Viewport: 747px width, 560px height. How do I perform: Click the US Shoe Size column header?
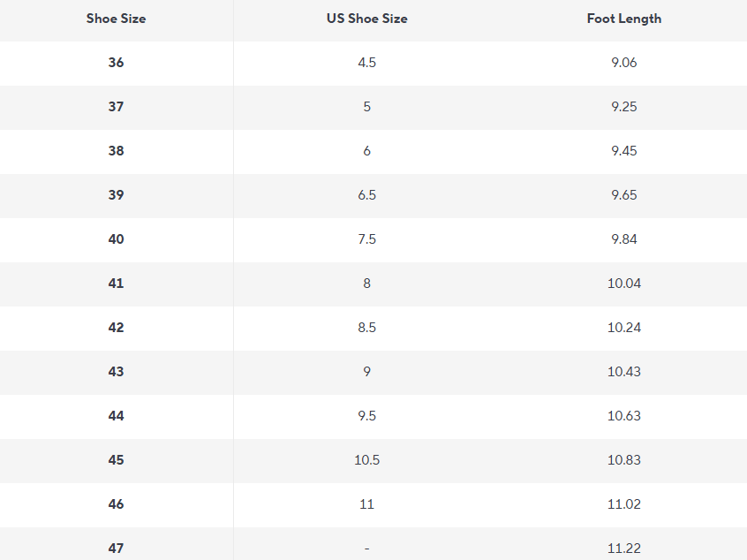(x=366, y=19)
